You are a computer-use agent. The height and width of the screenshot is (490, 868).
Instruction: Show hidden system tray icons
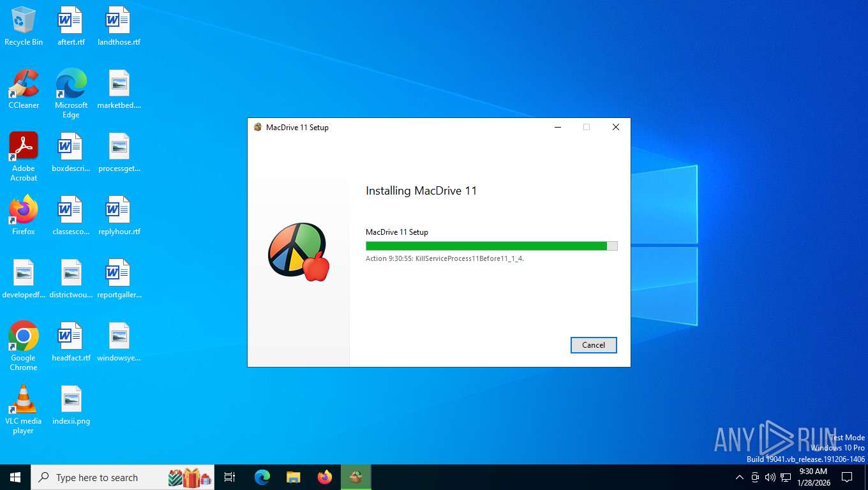tap(740, 477)
